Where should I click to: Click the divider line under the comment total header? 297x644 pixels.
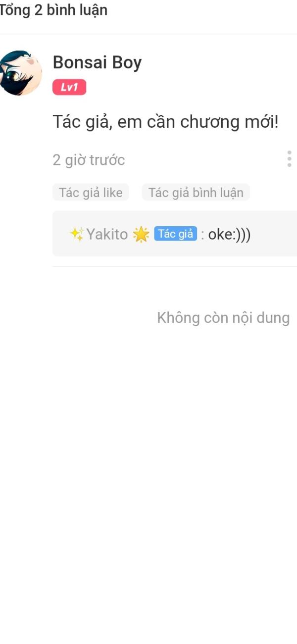[x=148, y=34]
